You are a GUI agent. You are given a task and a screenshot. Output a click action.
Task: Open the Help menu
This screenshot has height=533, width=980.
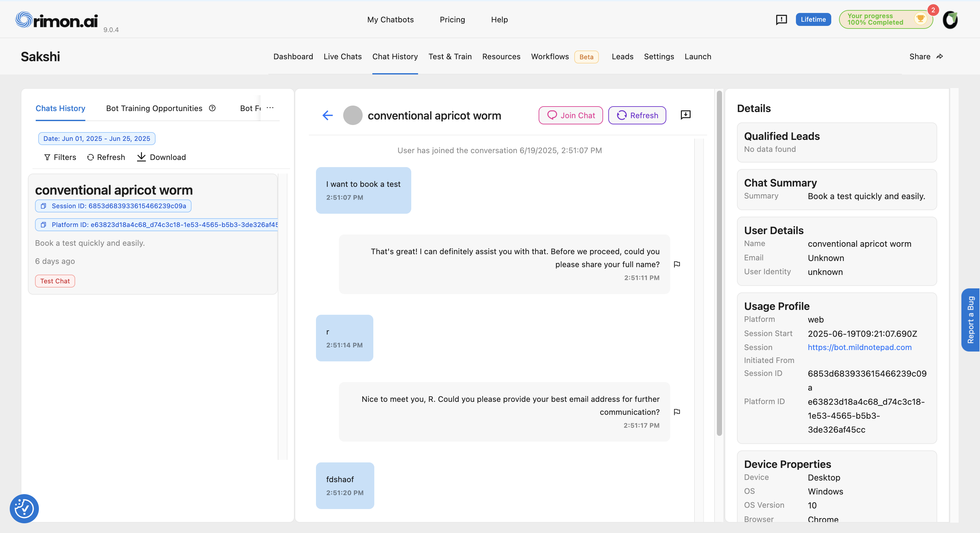pos(499,19)
